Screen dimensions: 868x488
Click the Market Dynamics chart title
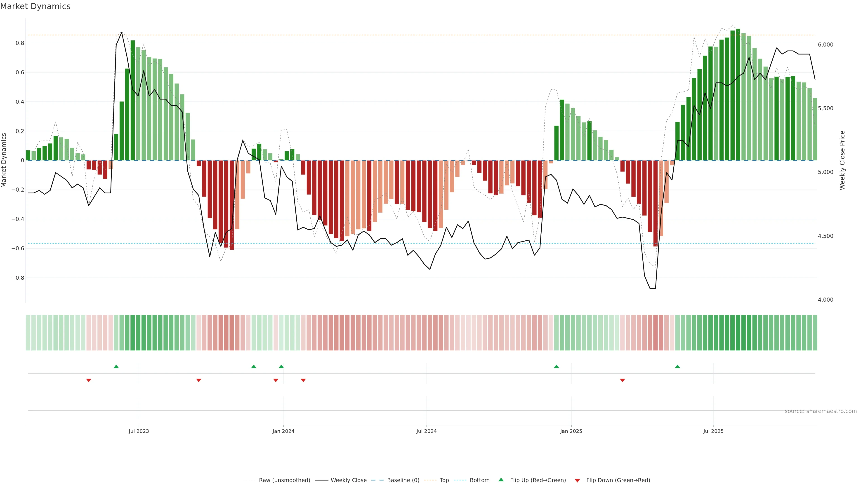tap(35, 6)
